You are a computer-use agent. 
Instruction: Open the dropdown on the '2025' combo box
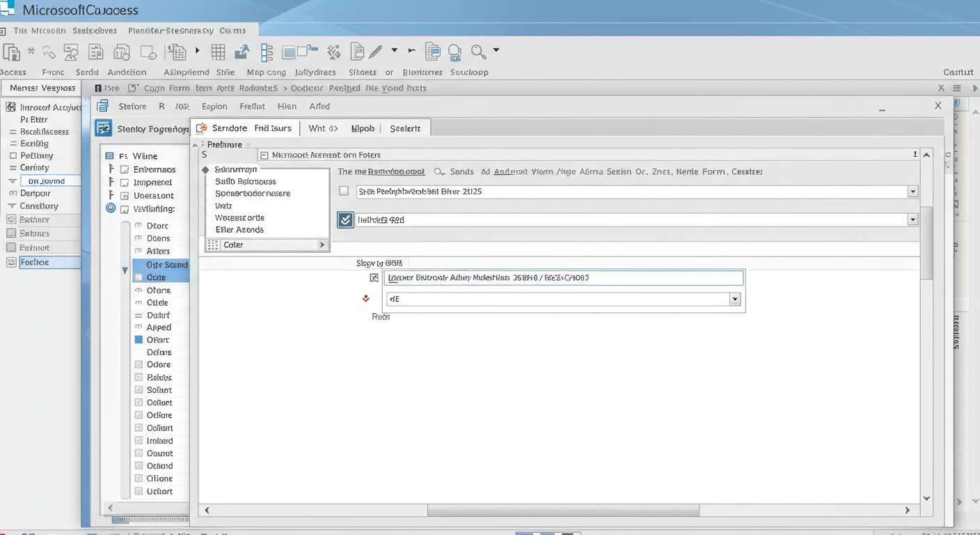pos(912,192)
